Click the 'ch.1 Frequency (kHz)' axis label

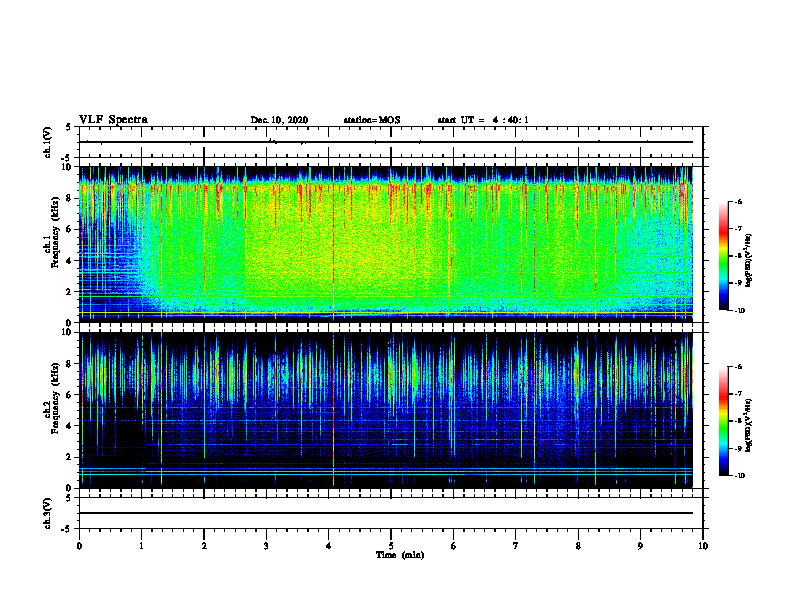click(51, 233)
